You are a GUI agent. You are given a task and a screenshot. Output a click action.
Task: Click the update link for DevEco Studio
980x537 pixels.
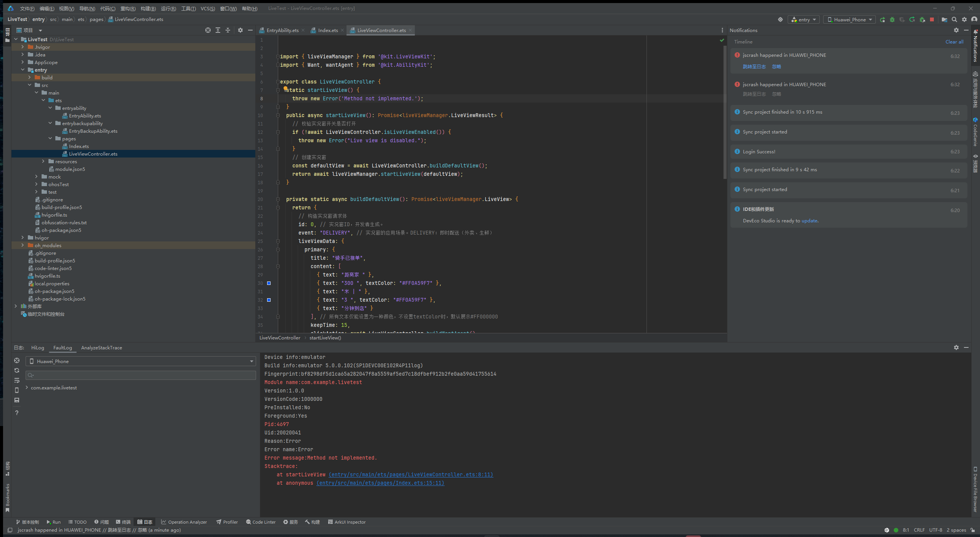[809, 221]
